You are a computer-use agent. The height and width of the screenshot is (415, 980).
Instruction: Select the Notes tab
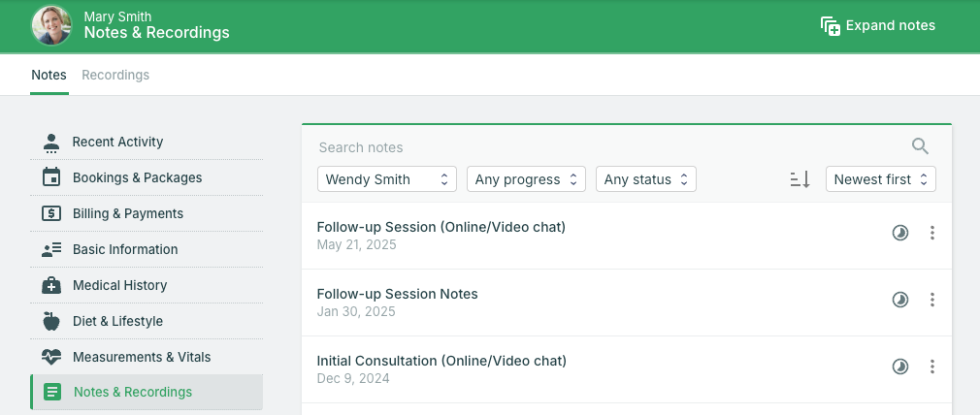click(49, 75)
